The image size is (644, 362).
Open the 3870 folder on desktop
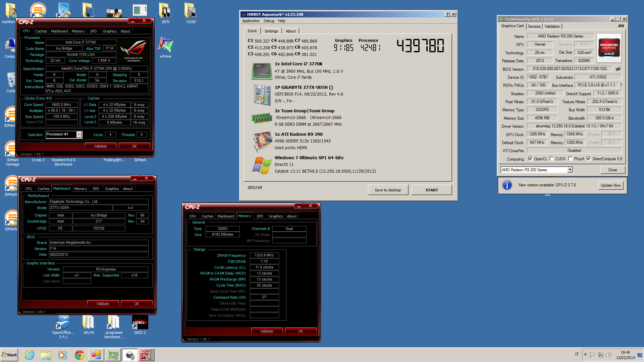165,13
